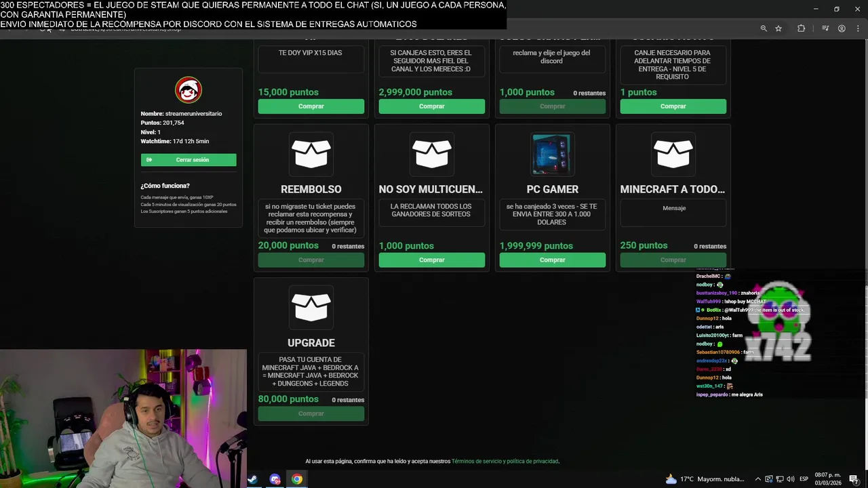Click Luisito20100yt chat message farm
Screen dimensions: 868x488
[719, 335]
